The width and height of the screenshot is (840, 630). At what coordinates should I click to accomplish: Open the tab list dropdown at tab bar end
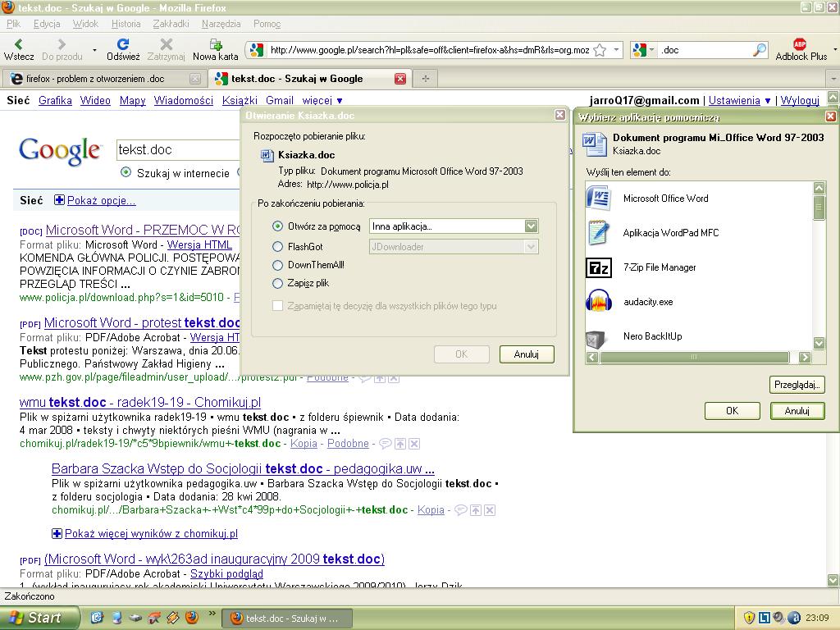pos(833,79)
